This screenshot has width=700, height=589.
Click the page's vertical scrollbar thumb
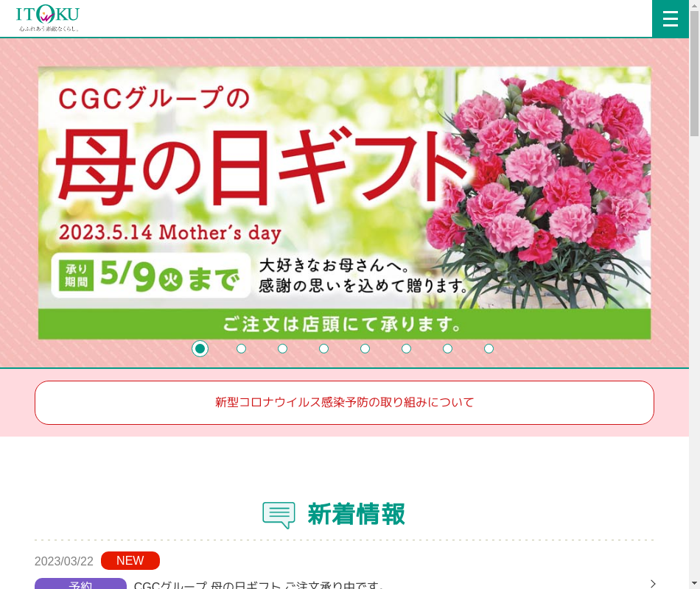[694, 74]
